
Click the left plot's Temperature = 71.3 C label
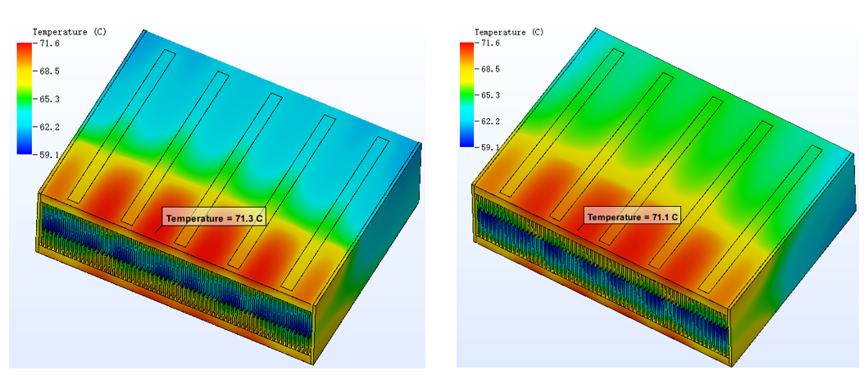(214, 218)
